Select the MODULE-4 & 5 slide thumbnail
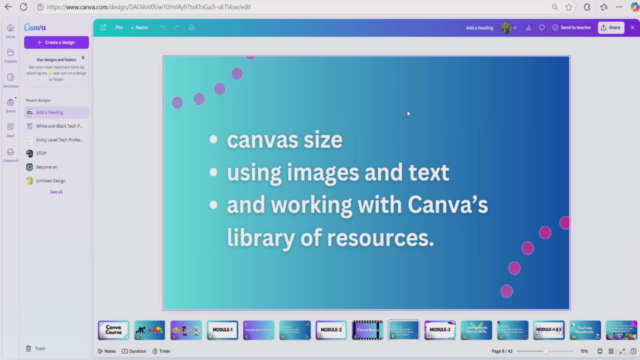 [549, 330]
